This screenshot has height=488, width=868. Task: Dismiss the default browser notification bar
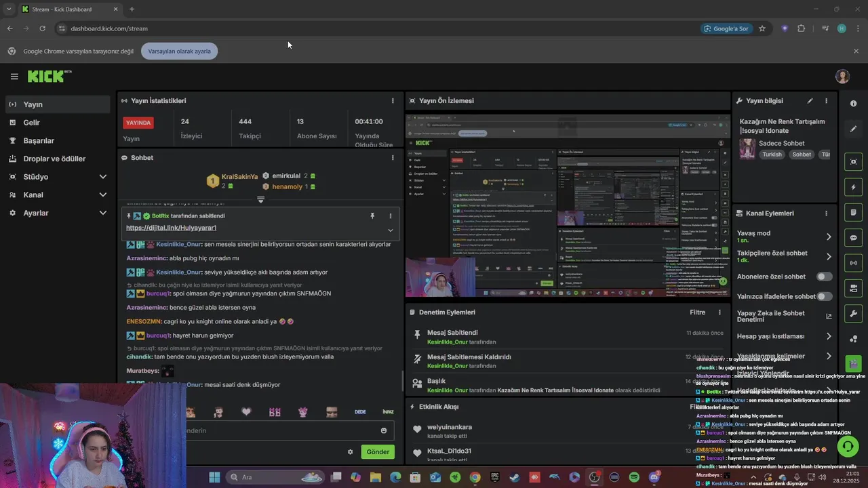pos(856,51)
